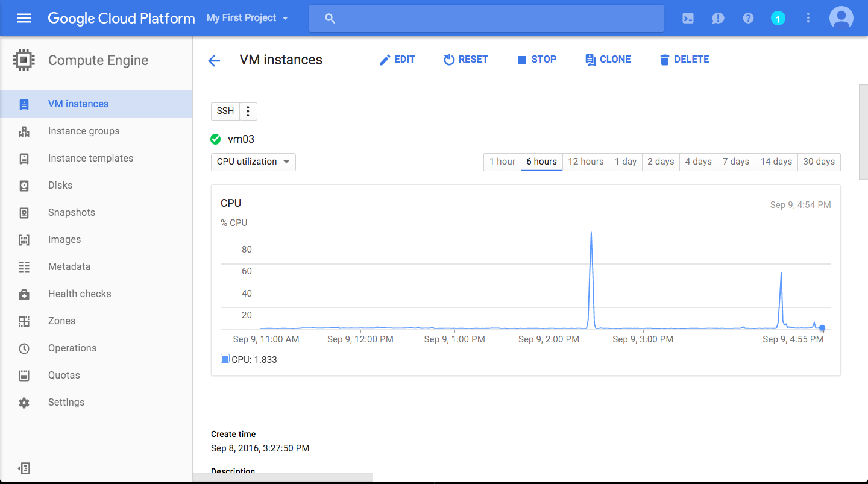The height and width of the screenshot is (484, 868).
Task: Click the Operations clock icon
Action: 24,348
